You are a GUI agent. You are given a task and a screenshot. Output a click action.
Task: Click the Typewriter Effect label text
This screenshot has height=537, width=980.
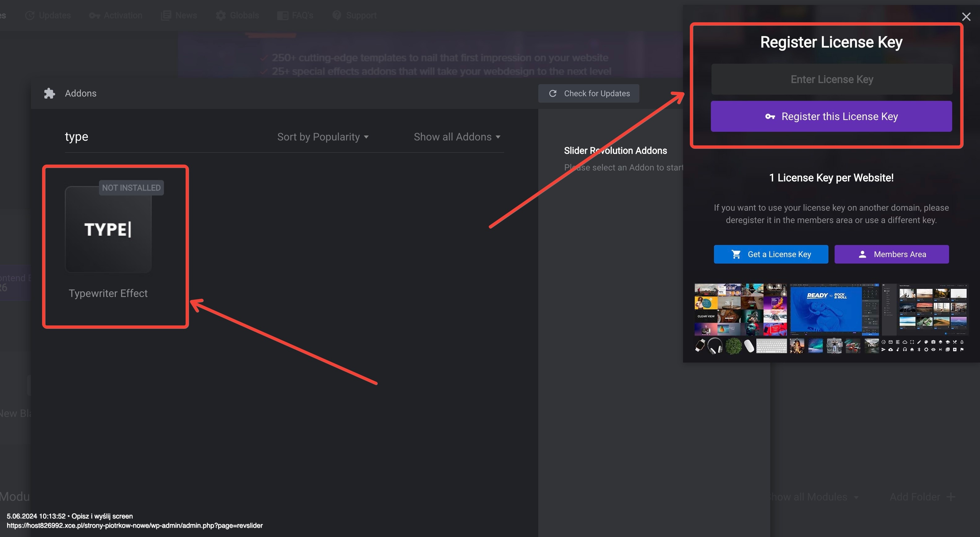(108, 294)
